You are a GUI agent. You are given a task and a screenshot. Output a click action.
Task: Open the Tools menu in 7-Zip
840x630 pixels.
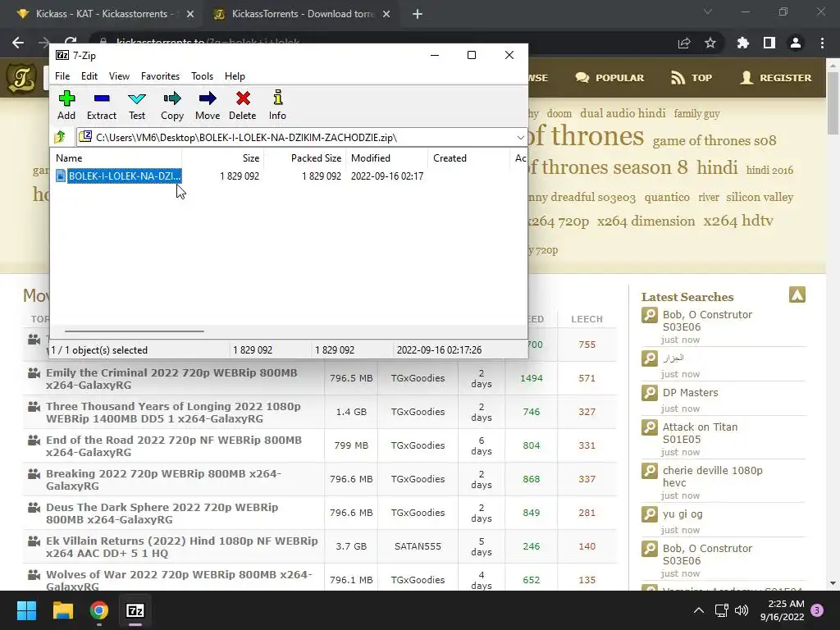coord(202,76)
